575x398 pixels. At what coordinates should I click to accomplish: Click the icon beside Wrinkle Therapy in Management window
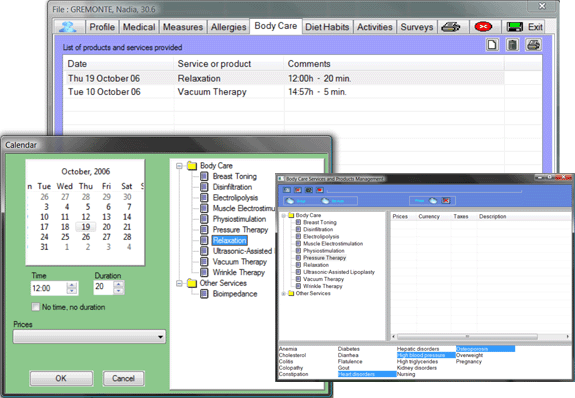299,286
